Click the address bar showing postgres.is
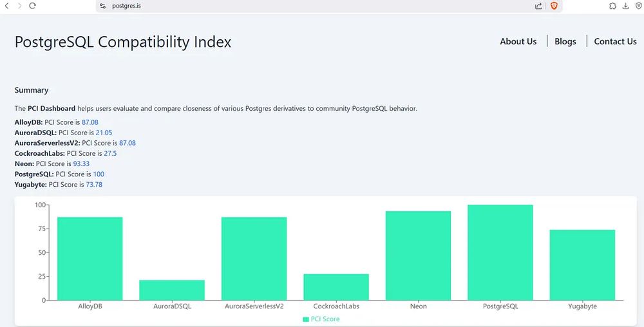 pyautogui.click(x=317, y=6)
